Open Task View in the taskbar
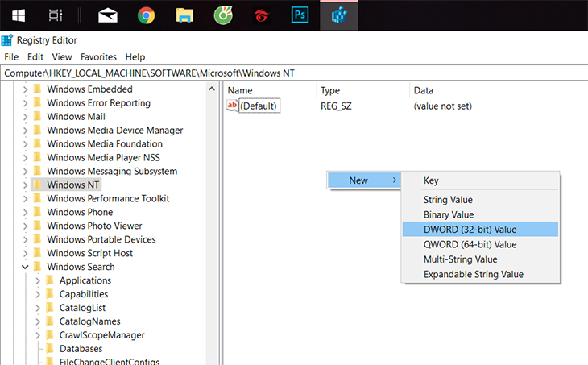Image resolution: width=588 pixels, height=365 pixels. pos(56,15)
